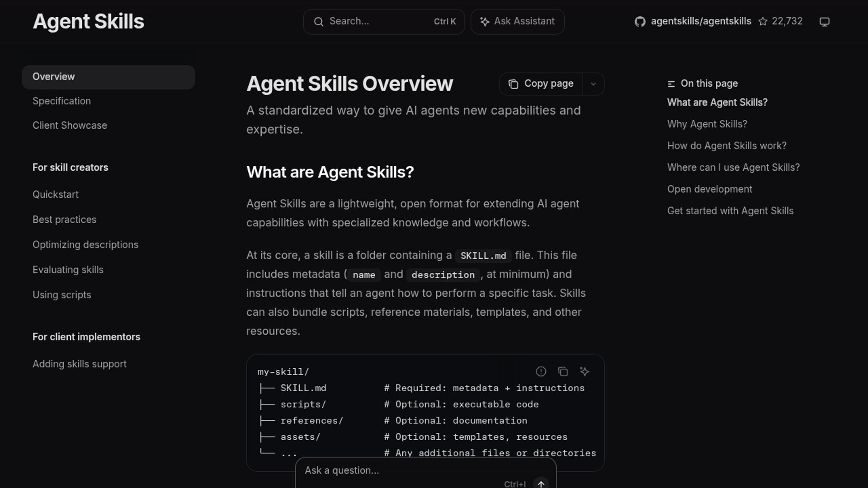Ask AI about the code block

[x=585, y=371]
